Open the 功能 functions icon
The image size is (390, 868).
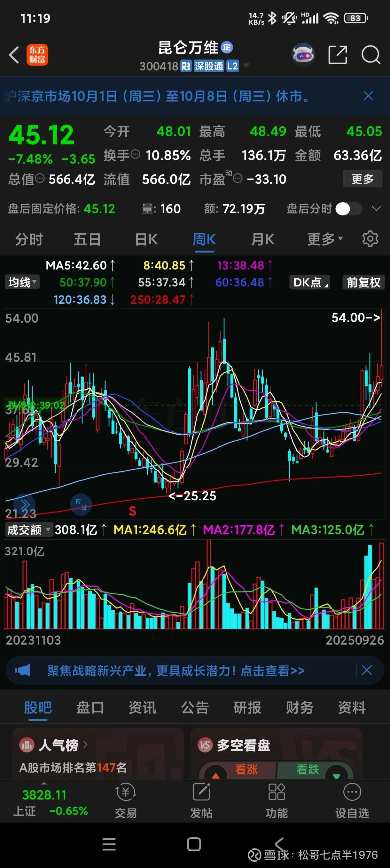[277, 801]
